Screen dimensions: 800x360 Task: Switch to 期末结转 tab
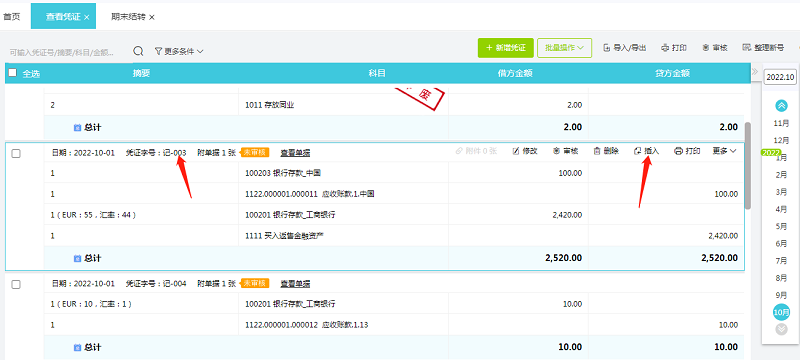pyautogui.click(x=133, y=17)
